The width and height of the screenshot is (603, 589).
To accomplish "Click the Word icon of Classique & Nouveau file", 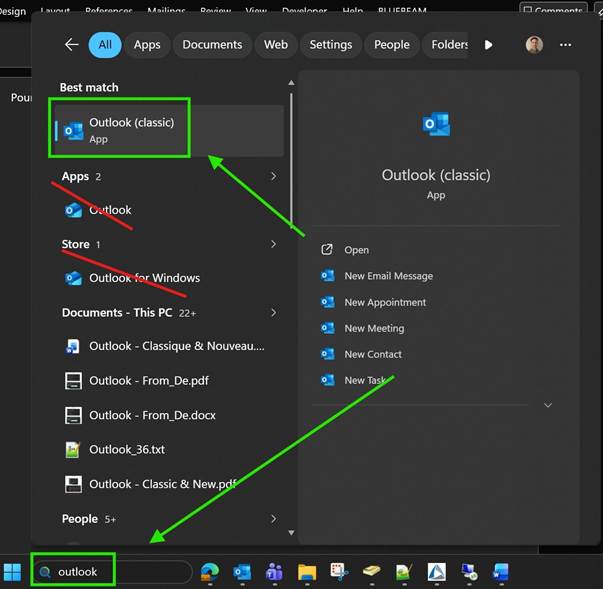I will [73, 346].
